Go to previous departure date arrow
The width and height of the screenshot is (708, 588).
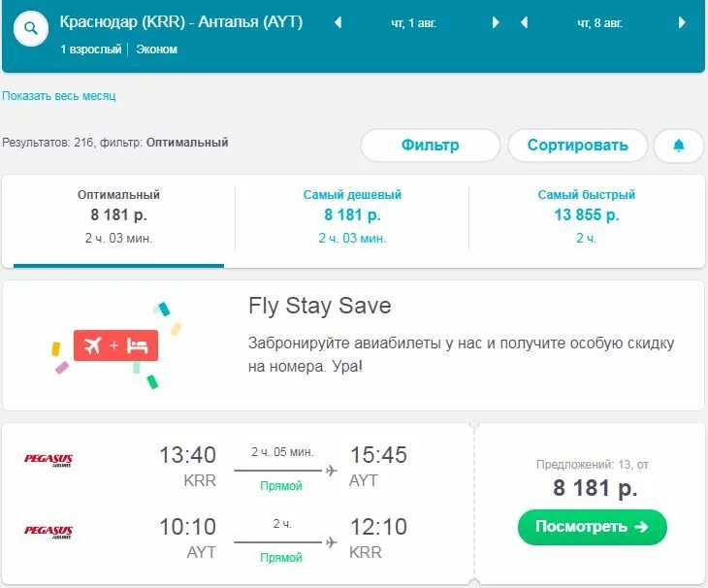click(x=338, y=22)
